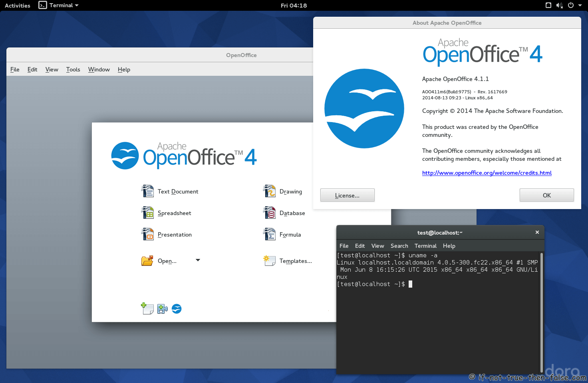The width and height of the screenshot is (588, 383).
Task: Click the Open... label
Action: pos(167,261)
